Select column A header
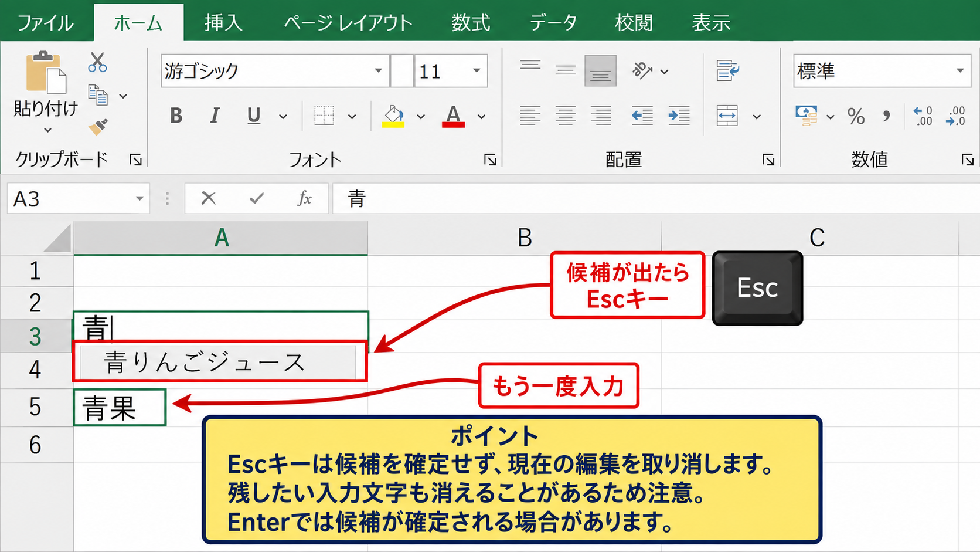The image size is (980, 552). [221, 238]
